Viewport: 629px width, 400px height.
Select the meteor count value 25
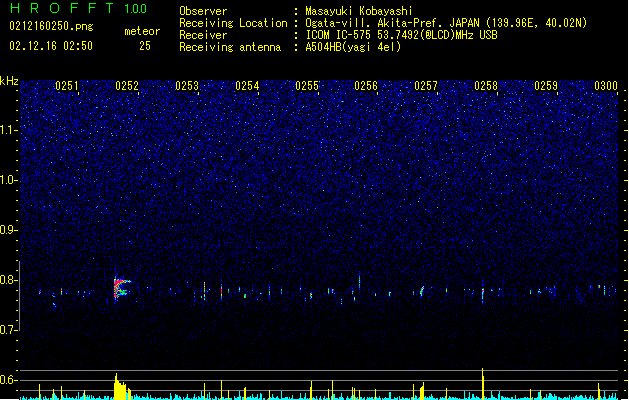coord(145,46)
